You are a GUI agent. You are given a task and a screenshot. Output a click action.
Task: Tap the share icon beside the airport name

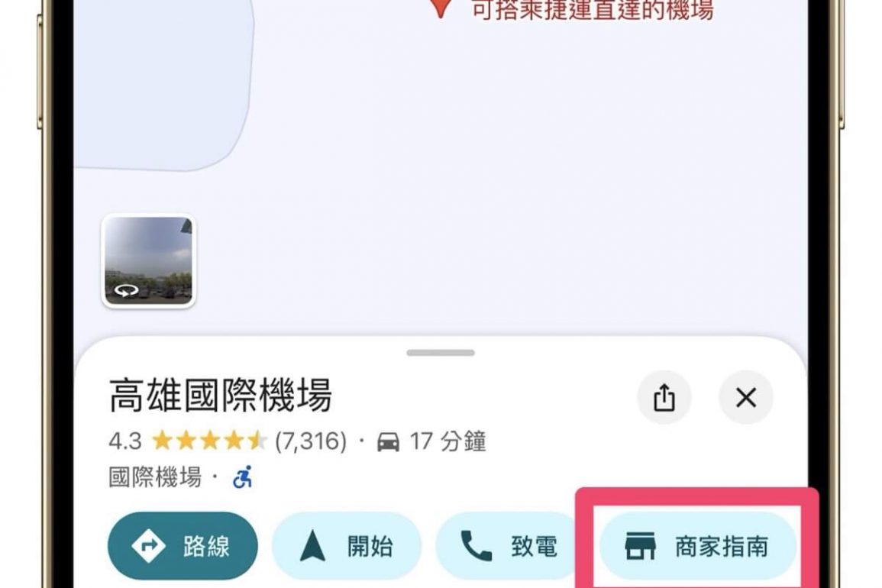pyautogui.click(x=664, y=397)
